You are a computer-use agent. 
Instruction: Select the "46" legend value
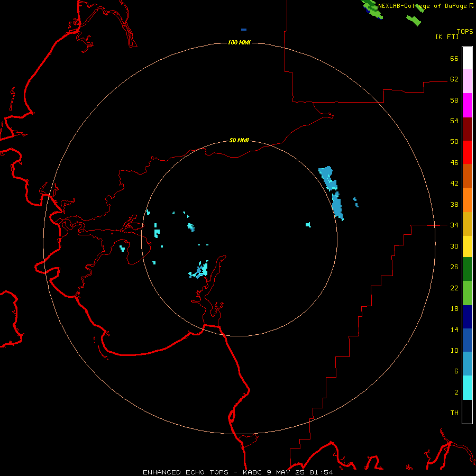[x=454, y=163]
